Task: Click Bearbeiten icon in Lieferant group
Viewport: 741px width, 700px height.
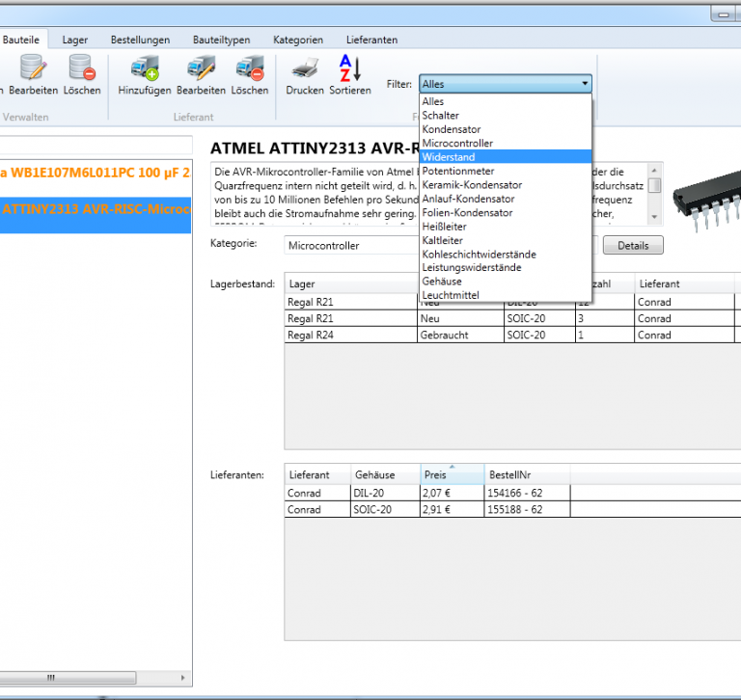Action: [201, 68]
